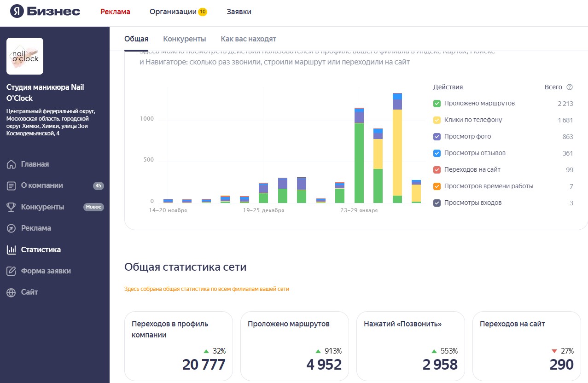
Task: Open Организации in the top menu
Action: pos(173,12)
